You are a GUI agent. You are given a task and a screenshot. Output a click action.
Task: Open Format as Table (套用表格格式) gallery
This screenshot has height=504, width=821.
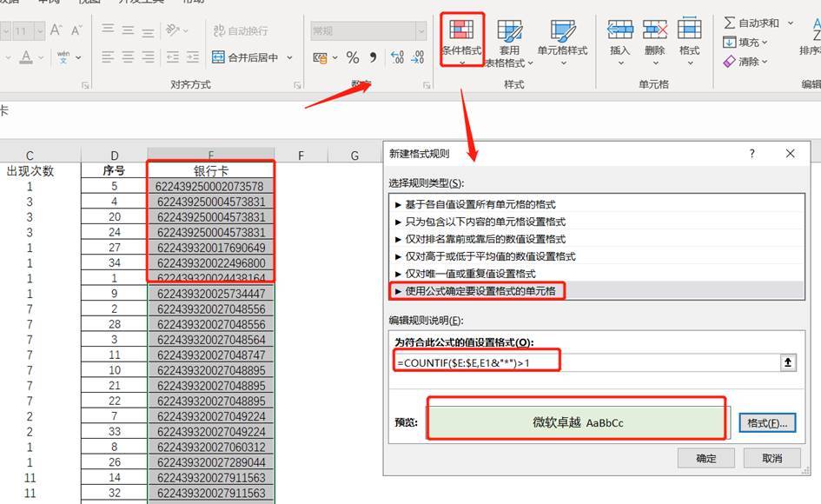(x=509, y=42)
